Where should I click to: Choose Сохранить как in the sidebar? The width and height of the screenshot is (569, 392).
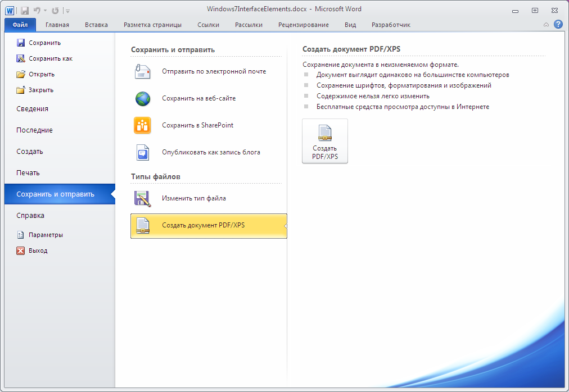click(x=44, y=58)
